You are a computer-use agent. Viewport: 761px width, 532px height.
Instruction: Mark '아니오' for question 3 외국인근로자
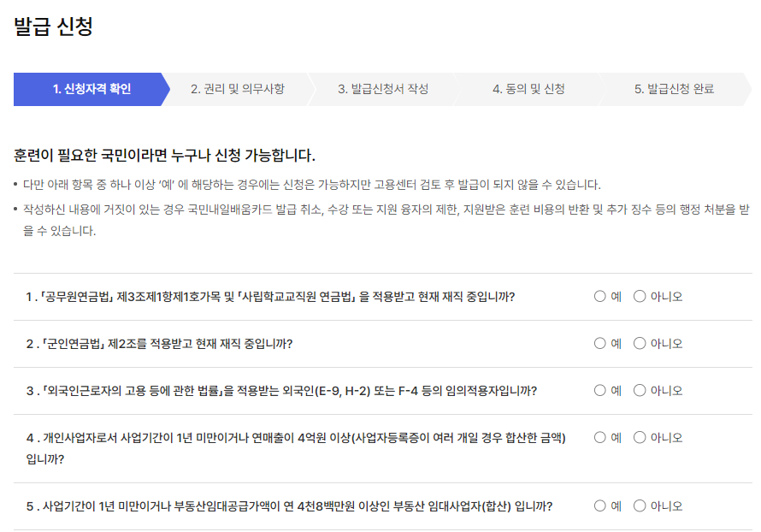[x=640, y=390]
